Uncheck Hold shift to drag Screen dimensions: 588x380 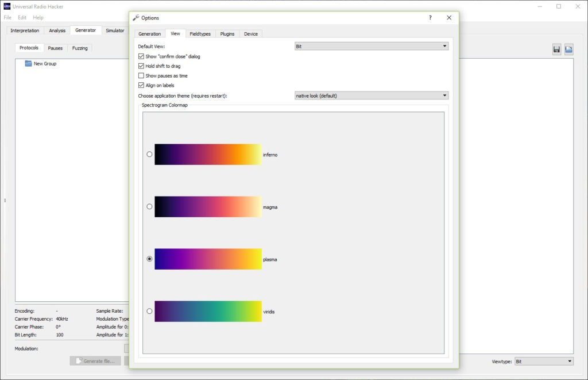141,66
